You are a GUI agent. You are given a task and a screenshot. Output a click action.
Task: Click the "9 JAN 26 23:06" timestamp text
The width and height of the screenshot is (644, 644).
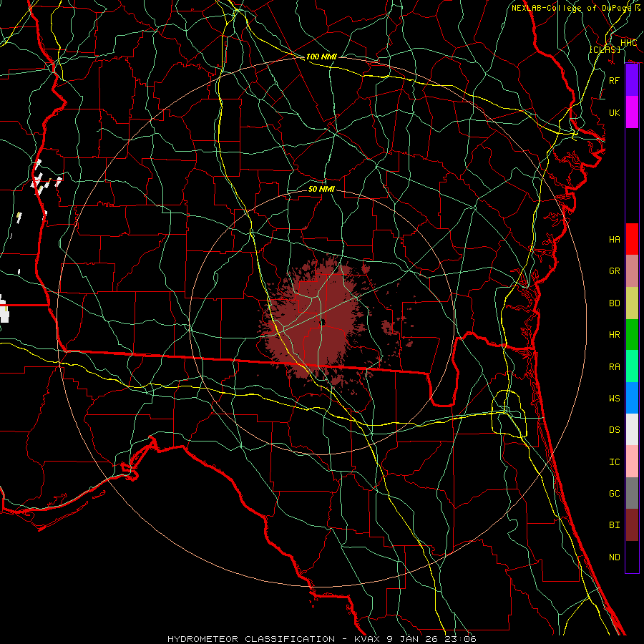[x=431, y=639]
